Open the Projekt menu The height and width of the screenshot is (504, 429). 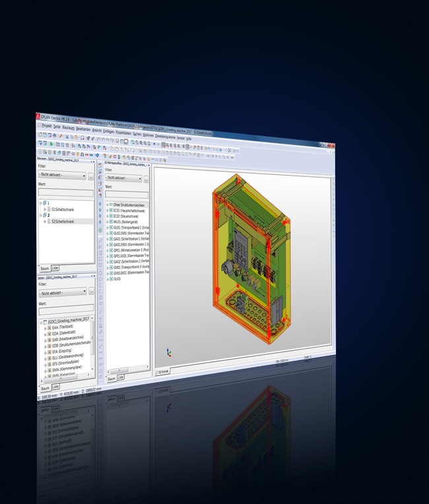(47, 126)
